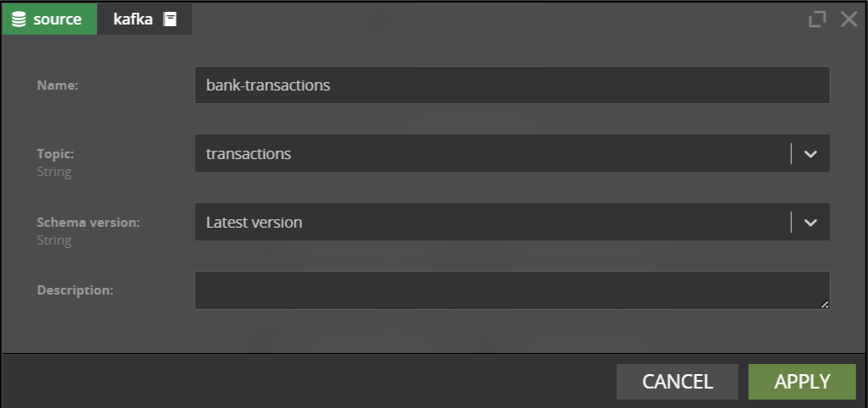The height and width of the screenshot is (408, 868).
Task: Select the kafka tab
Action: [145, 19]
